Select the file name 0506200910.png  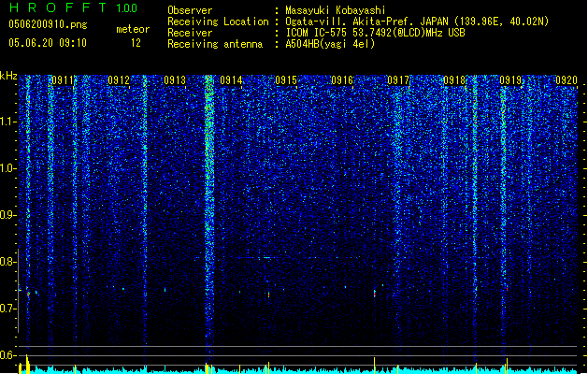[x=48, y=25]
